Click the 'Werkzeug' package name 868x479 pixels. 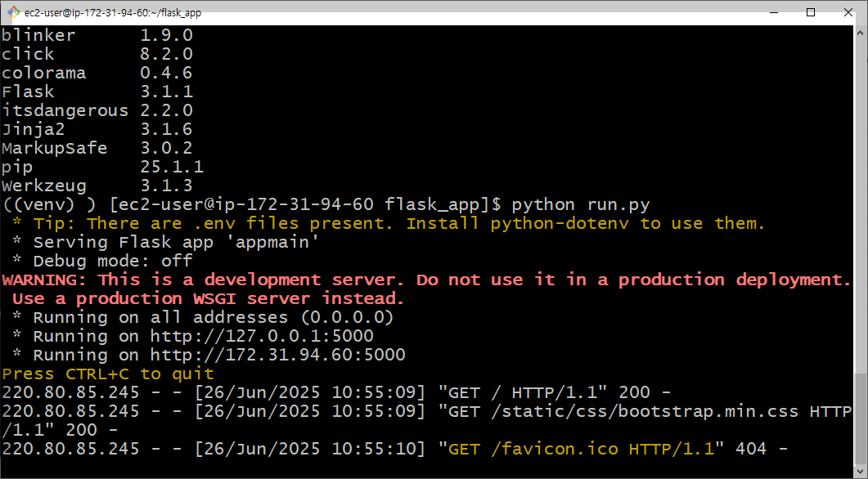point(43,186)
